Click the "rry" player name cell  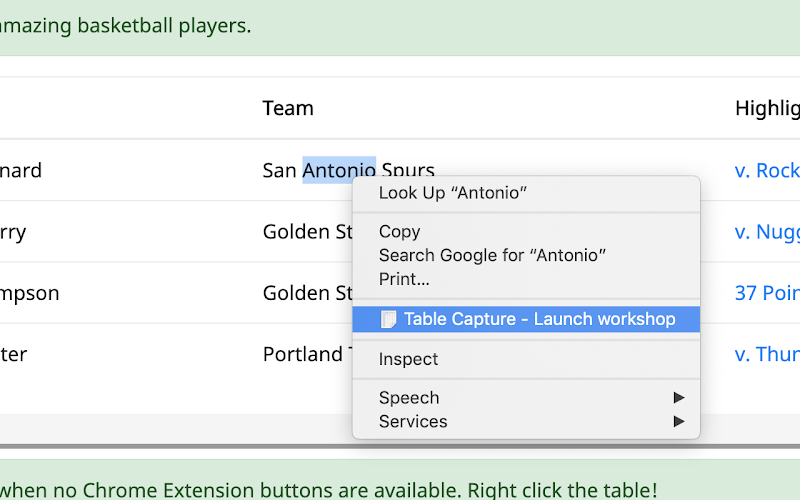[13, 233]
